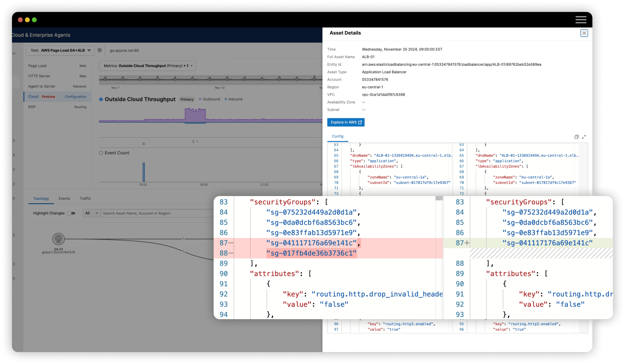Click the Account value 053347841576

click(x=375, y=79)
